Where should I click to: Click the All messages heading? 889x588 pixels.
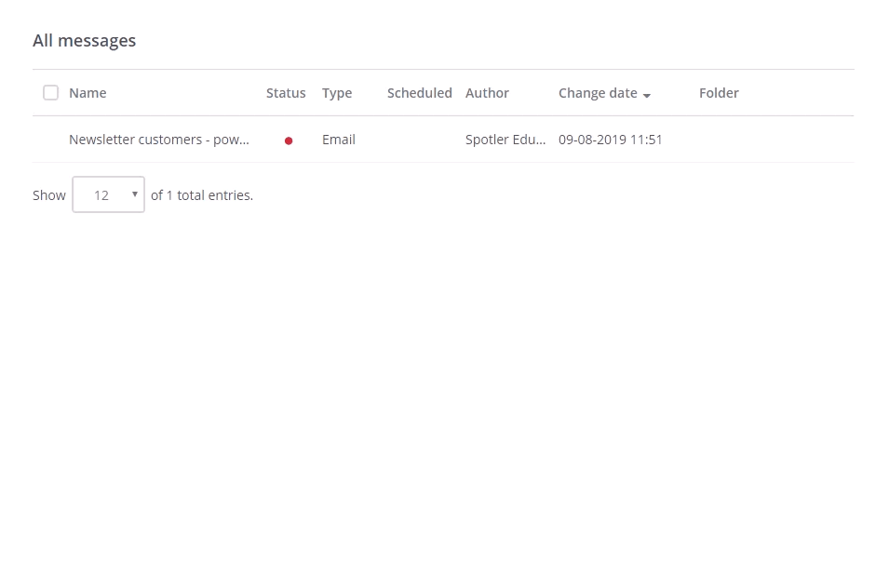click(84, 40)
